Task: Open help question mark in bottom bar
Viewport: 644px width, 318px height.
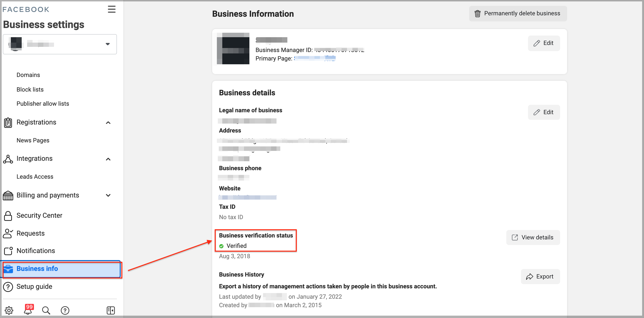Action: pyautogui.click(x=65, y=310)
